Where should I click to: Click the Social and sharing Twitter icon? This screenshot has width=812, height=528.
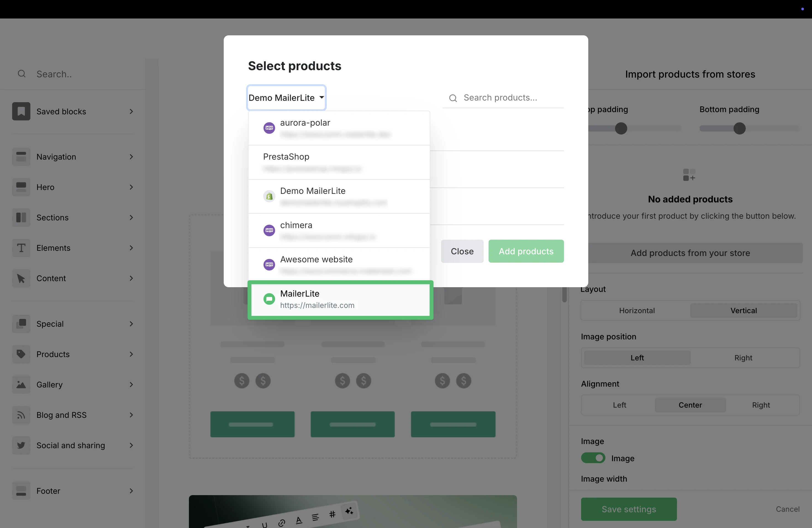coord(21,445)
